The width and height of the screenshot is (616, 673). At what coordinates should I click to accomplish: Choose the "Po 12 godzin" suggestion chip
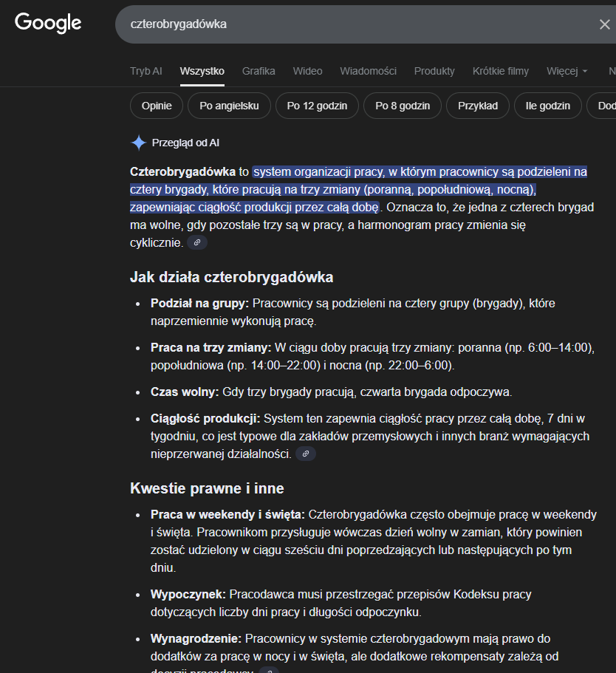[x=317, y=106]
